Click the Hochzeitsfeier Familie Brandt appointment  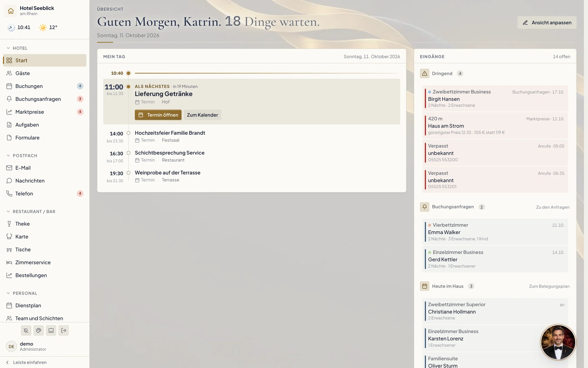tap(170, 133)
